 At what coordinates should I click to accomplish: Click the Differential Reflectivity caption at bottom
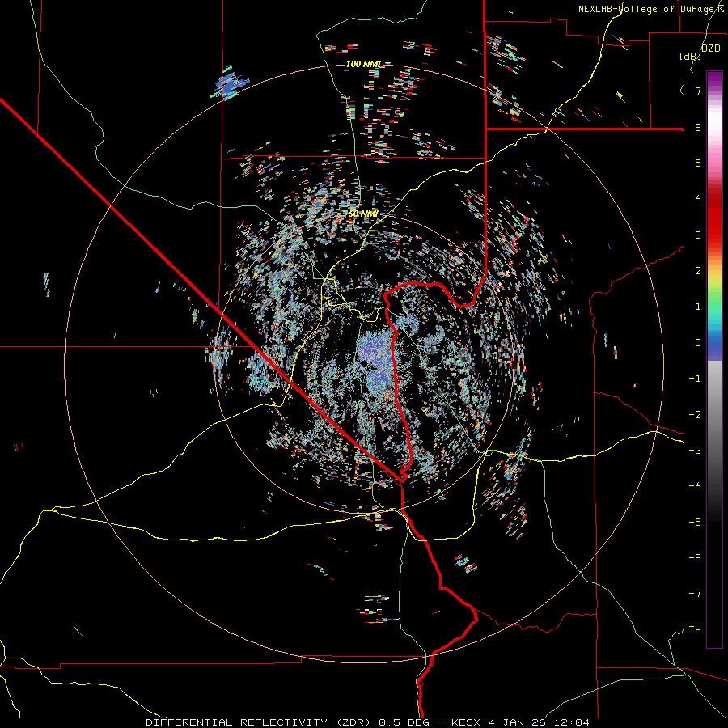367,722
